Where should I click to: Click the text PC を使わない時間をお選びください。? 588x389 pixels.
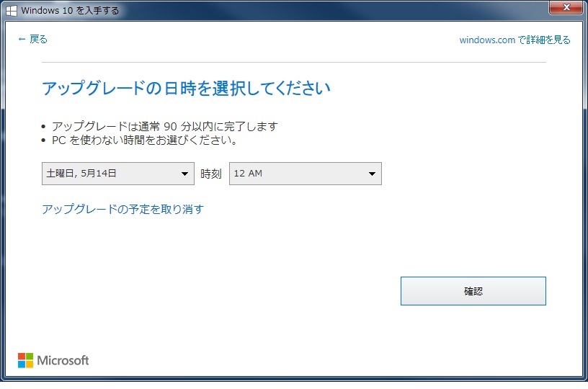point(144,140)
